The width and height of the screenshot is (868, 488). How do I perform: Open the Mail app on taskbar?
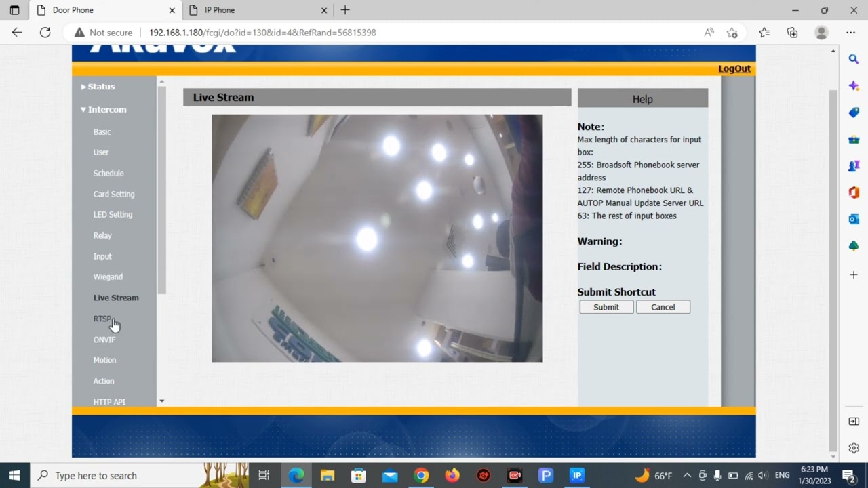[390, 475]
